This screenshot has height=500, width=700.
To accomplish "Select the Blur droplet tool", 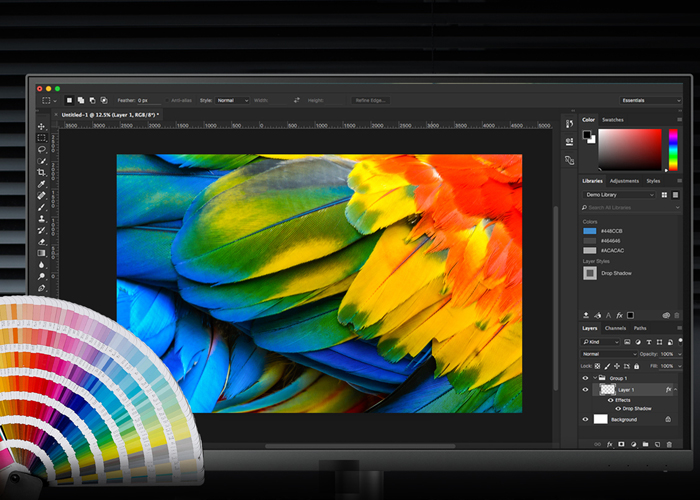I will pos(42,265).
